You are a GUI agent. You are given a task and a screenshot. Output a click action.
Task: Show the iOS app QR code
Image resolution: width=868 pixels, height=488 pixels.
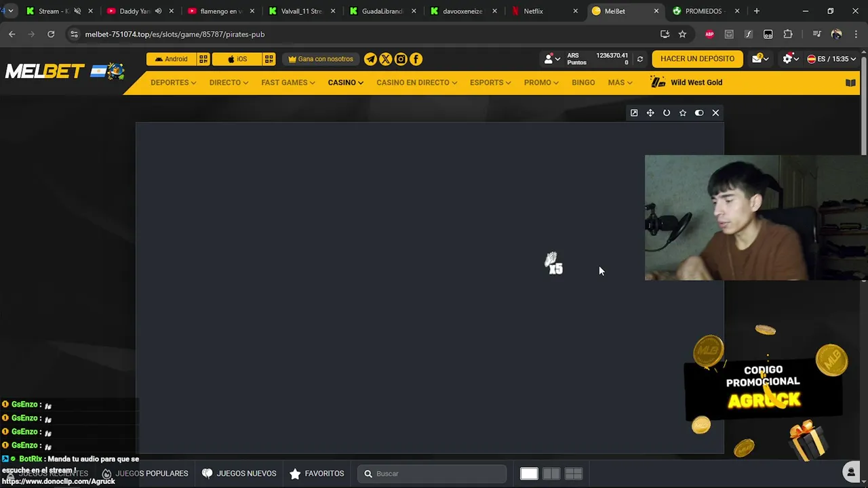point(269,59)
